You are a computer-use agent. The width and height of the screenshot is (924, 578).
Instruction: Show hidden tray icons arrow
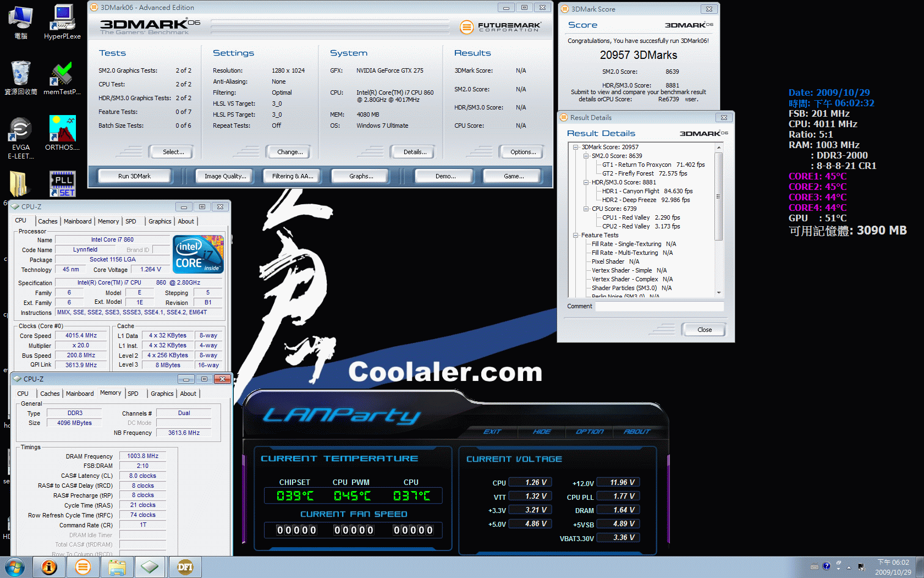pos(849,567)
